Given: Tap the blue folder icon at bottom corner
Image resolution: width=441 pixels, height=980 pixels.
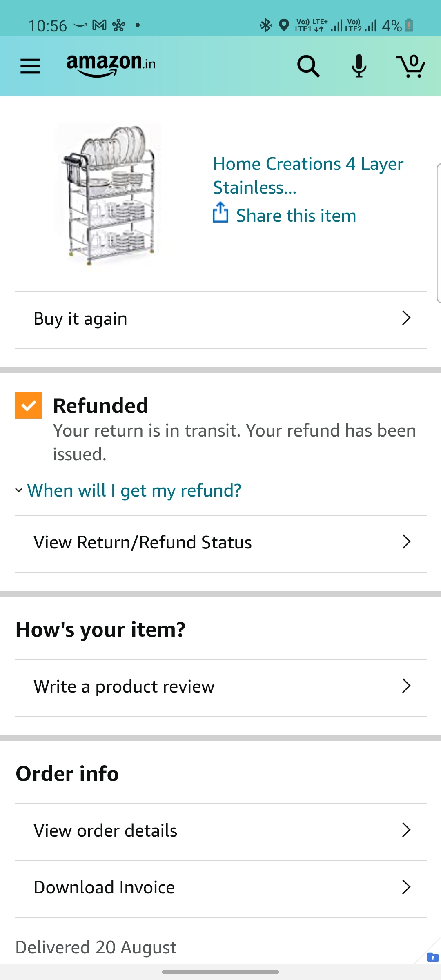Looking at the screenshot, I should point(432,957).
